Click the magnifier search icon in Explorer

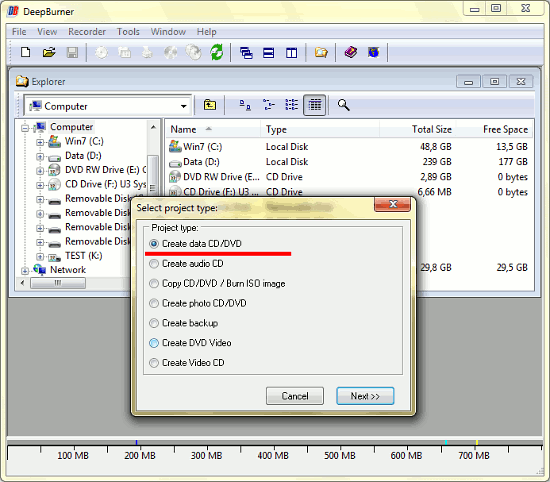pos(343,105)
